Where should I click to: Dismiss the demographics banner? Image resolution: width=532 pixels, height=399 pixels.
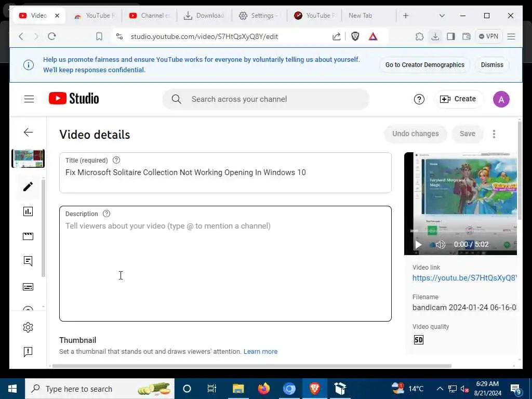(492, 65)
